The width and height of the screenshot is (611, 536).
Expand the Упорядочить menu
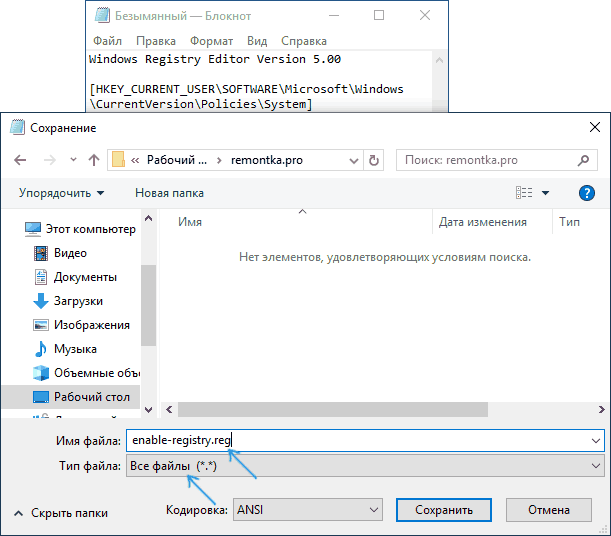tap(61, 193)
